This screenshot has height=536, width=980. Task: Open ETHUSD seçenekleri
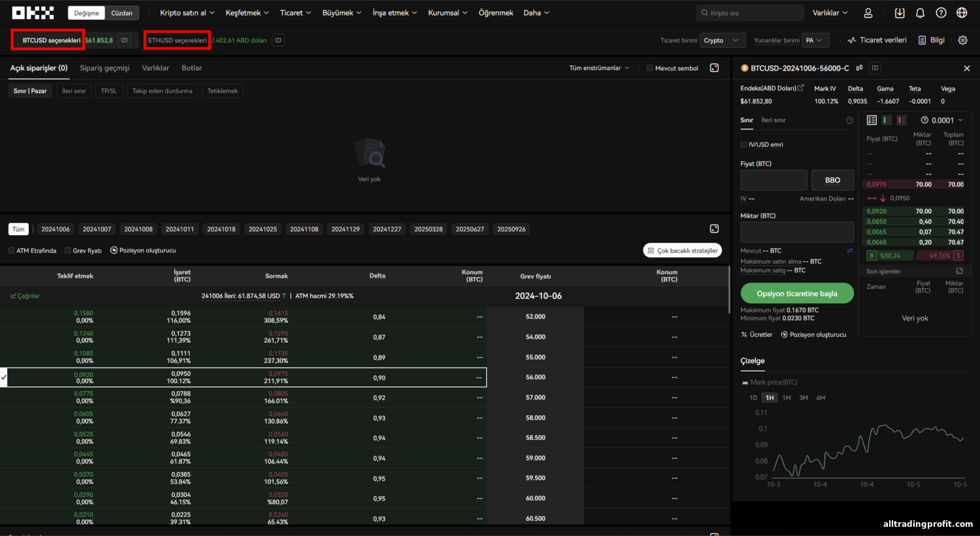(177, 40)
